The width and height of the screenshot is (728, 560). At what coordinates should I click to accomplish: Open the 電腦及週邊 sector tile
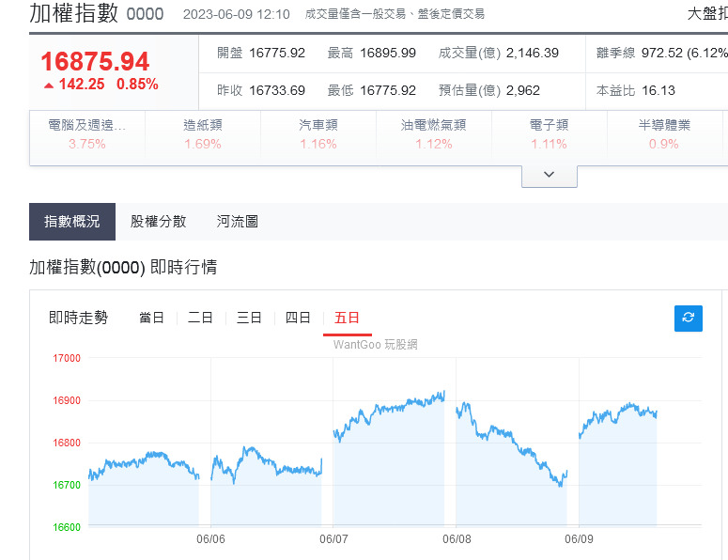pos(87,134)
